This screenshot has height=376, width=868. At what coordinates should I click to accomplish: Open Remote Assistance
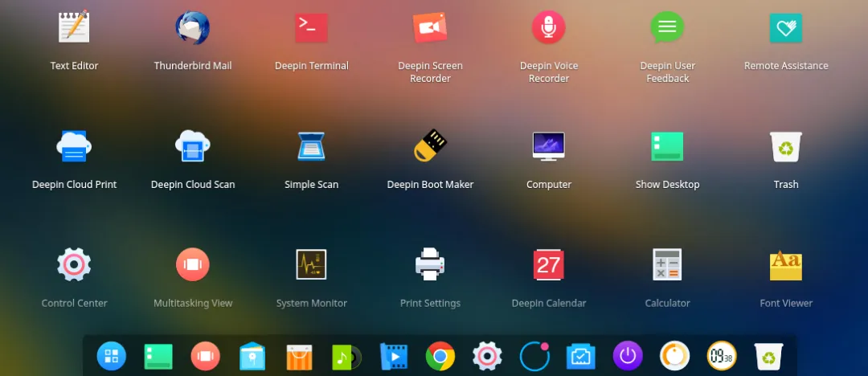pos(785,27)
